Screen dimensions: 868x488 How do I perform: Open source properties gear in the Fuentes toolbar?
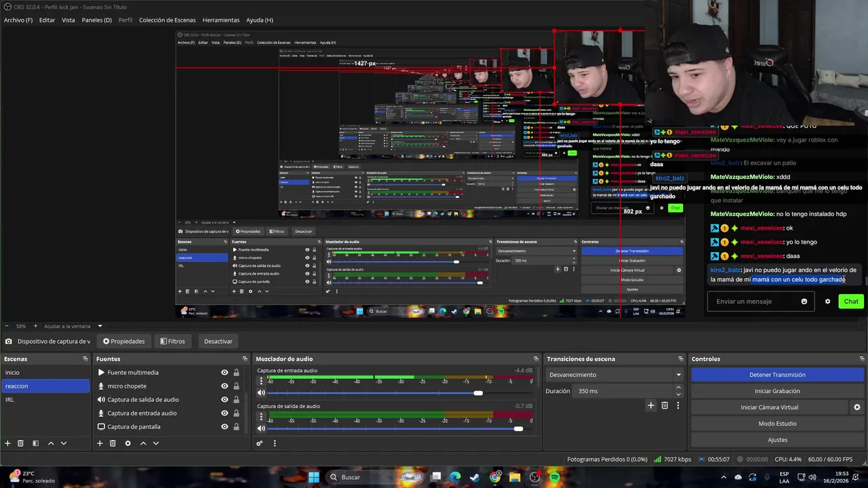pos(127,443)
